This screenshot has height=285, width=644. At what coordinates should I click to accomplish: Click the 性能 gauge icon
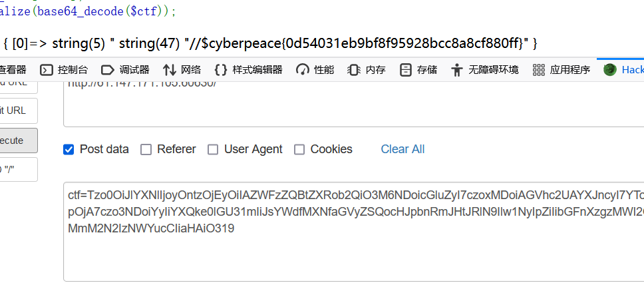[x=303, y=70]
